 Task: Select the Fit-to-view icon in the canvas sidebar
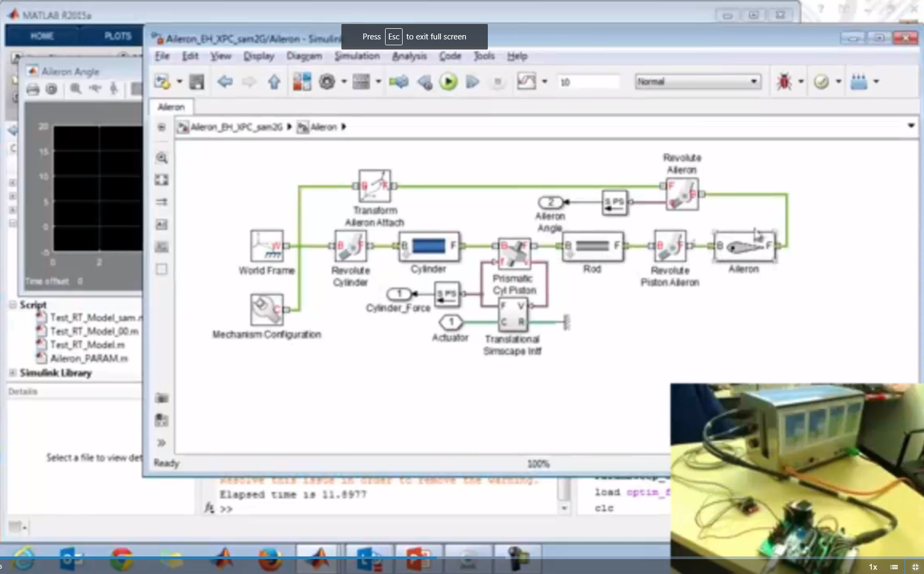[161, 180]
